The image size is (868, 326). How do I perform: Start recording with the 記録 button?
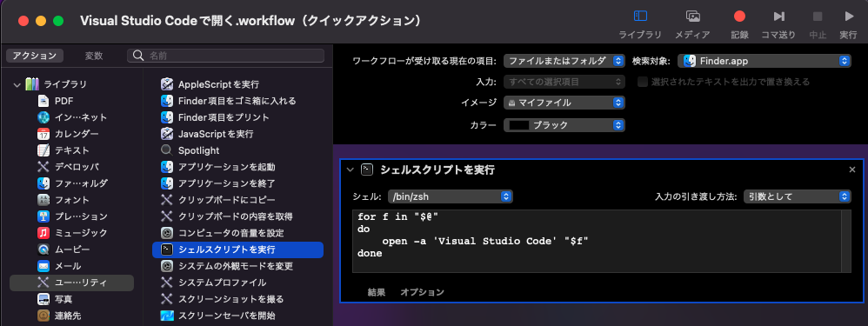[739, 23]
